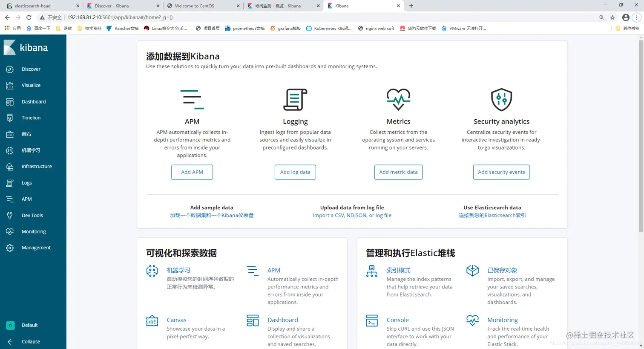The height and width of the screenshot is (349, 644).
Task: Click the Add APM button
Action: click(192, 172)
